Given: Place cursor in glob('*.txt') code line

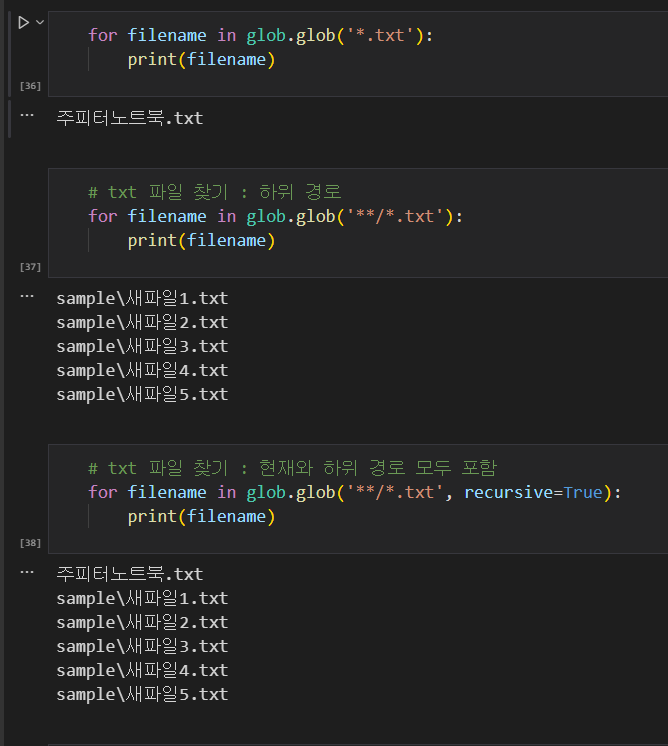Looking at the screenshot, I should click(x=261, y=35).
